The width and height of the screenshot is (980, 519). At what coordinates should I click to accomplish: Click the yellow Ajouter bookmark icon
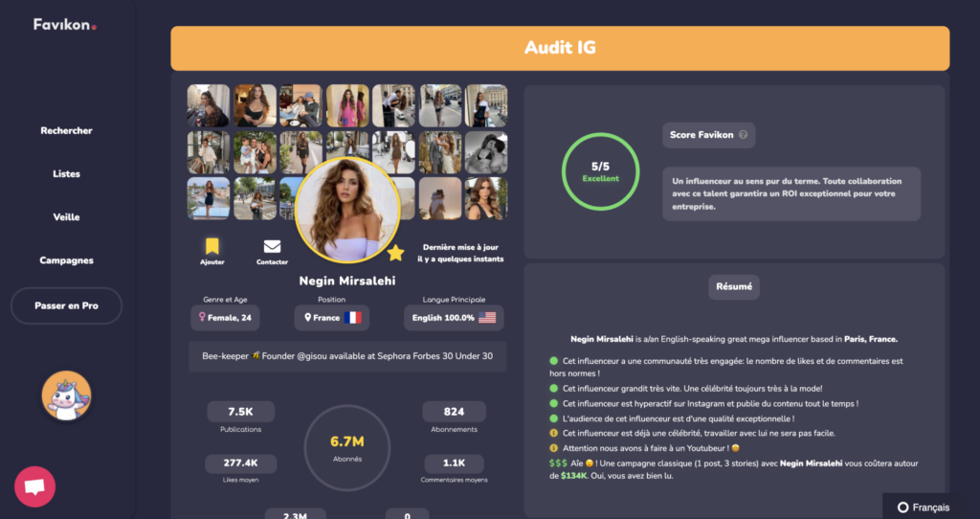point(212,246)
